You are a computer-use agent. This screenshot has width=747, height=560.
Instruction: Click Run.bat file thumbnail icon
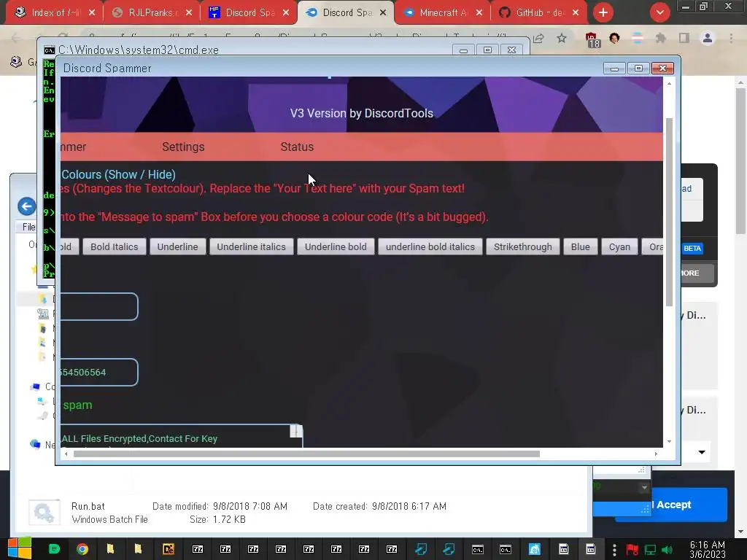click(x=44, y=513)
